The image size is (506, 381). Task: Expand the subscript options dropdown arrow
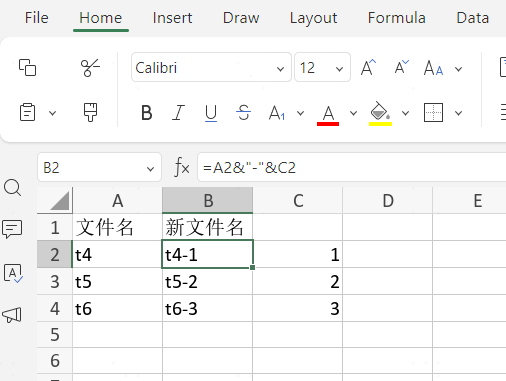[300, 113]
